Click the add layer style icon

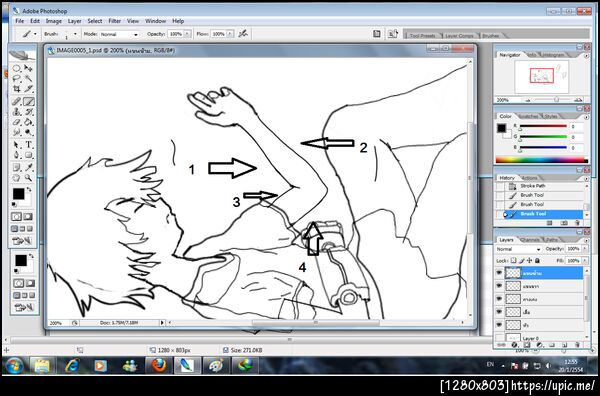(514, 345)
